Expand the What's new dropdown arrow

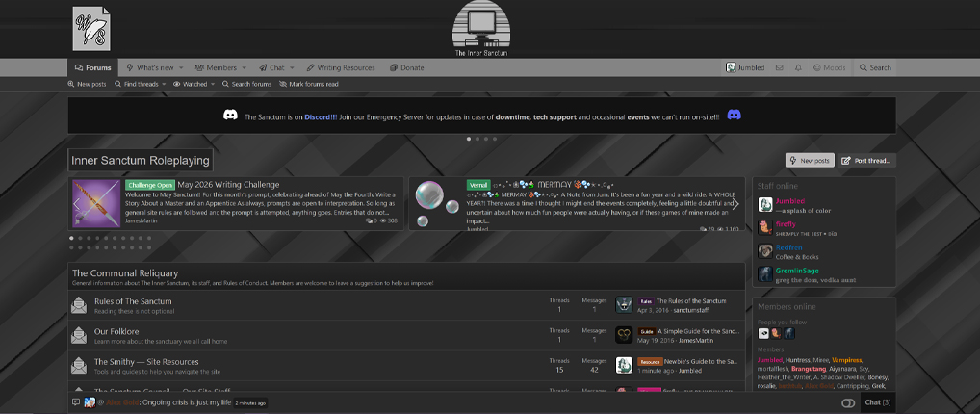[181, 68]
